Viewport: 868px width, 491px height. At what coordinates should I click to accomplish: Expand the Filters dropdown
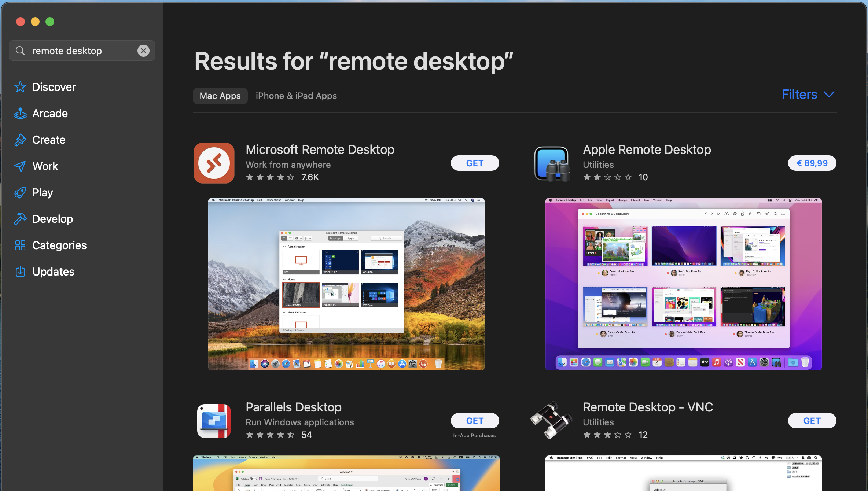click(808, 94)
